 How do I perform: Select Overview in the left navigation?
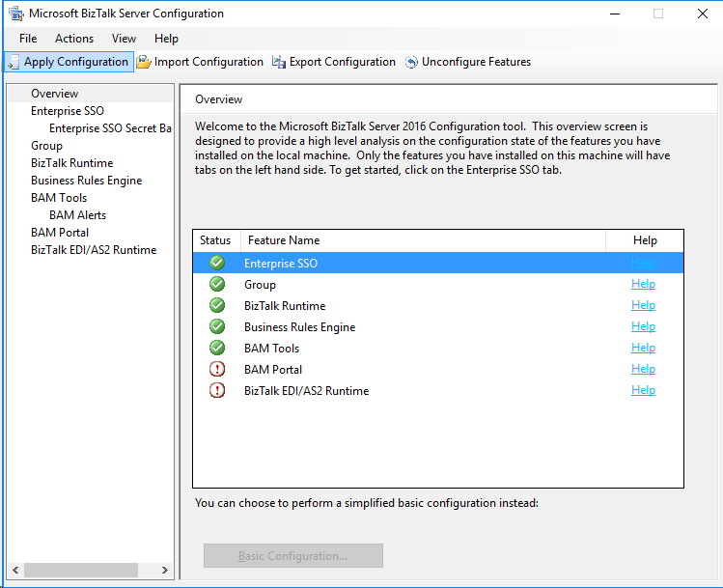pyautogui.click(x=55, y=94)
